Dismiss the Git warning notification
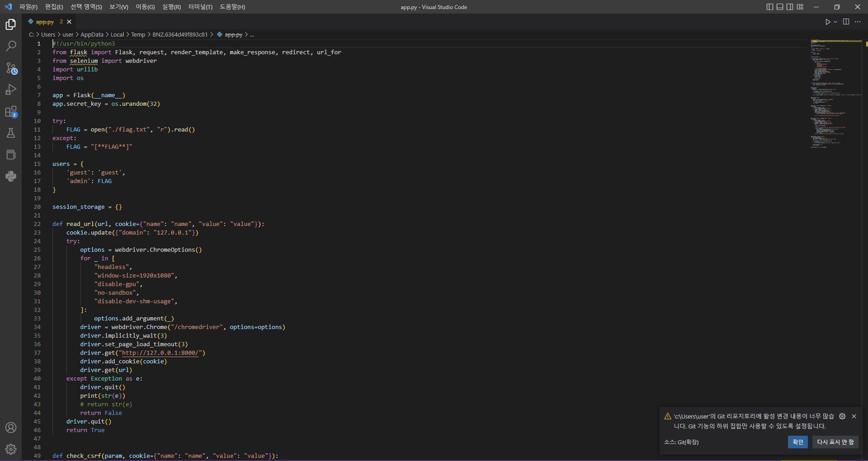Image resolution: width=868 pixels, height=461 pixels. click(x=854, y=416)
